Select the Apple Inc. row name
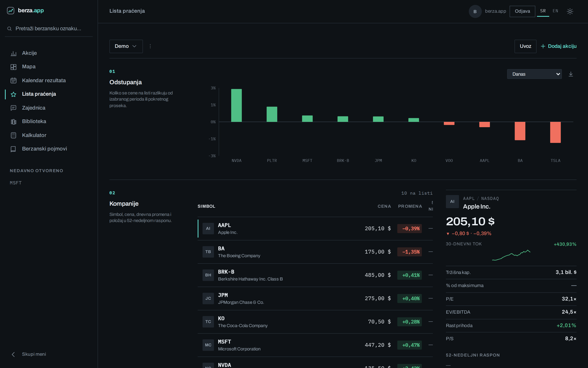This screenshot has height=368, width=588. coord(228,232)
